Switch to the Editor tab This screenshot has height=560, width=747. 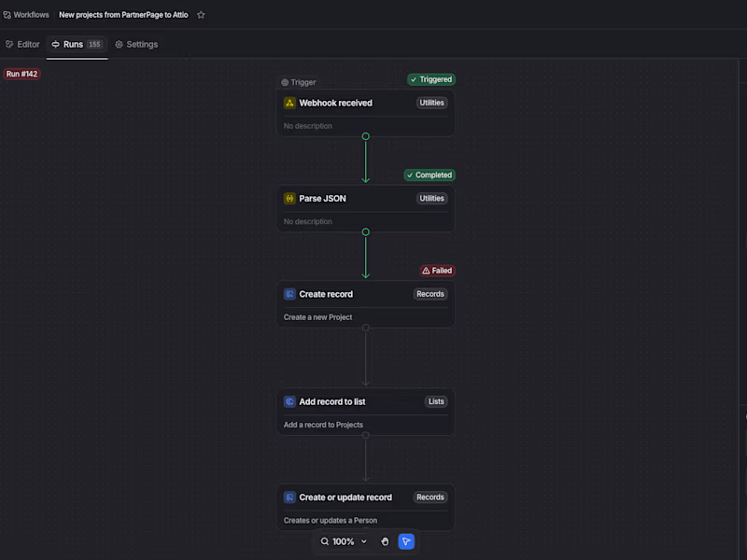(23, 44)
